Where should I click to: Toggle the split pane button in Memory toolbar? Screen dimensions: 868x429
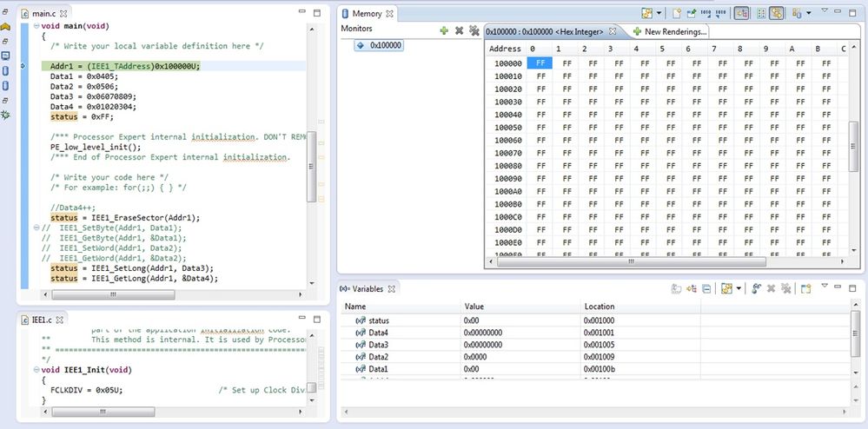click(760, 14)
